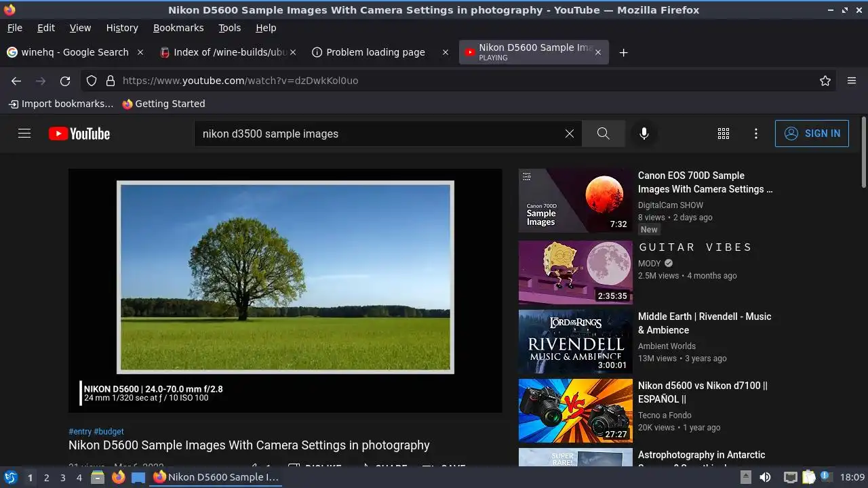Open the tracking protection shield icon
Viewport: 868px width, 488px height.
[92, 81]
